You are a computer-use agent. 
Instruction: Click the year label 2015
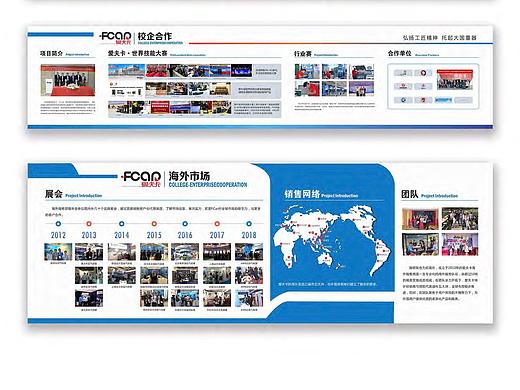154,235
